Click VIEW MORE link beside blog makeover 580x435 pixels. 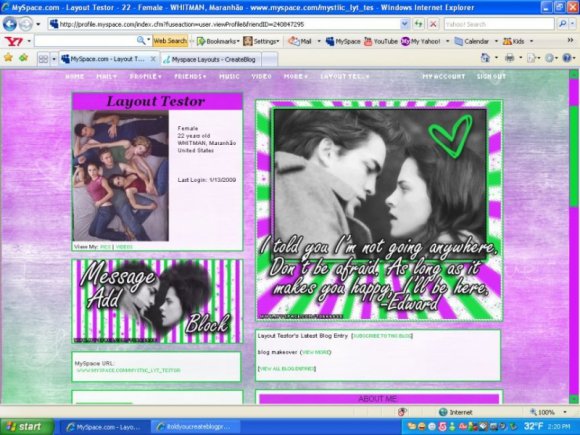[316, 352]
